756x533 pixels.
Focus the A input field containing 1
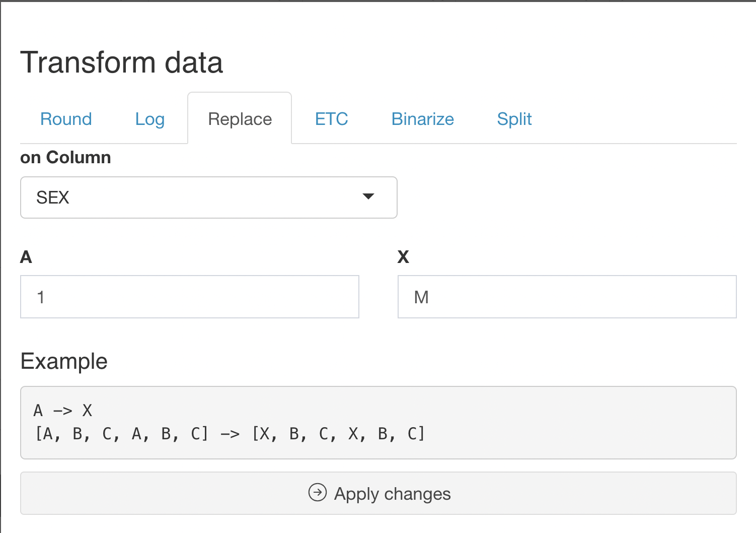pos(190,297)
